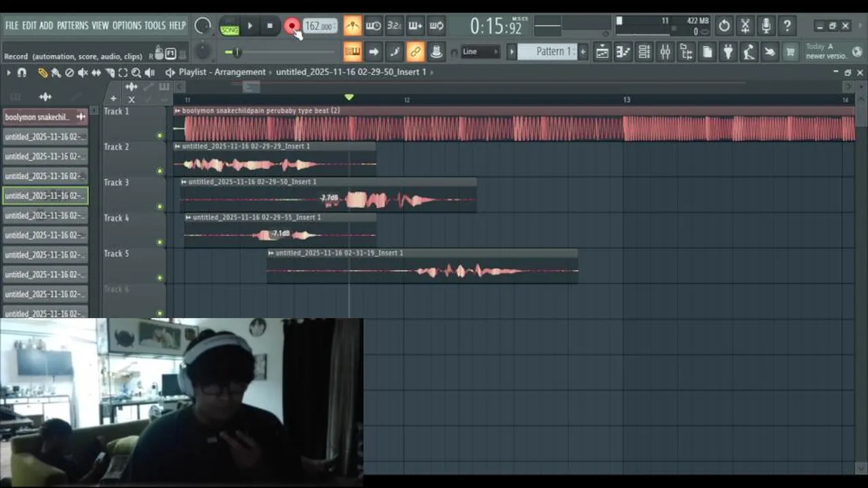Image resolution: width=868 pixels, height=488 pixels.
Task: Open the Channel rack icon
Action: point(644,52)
